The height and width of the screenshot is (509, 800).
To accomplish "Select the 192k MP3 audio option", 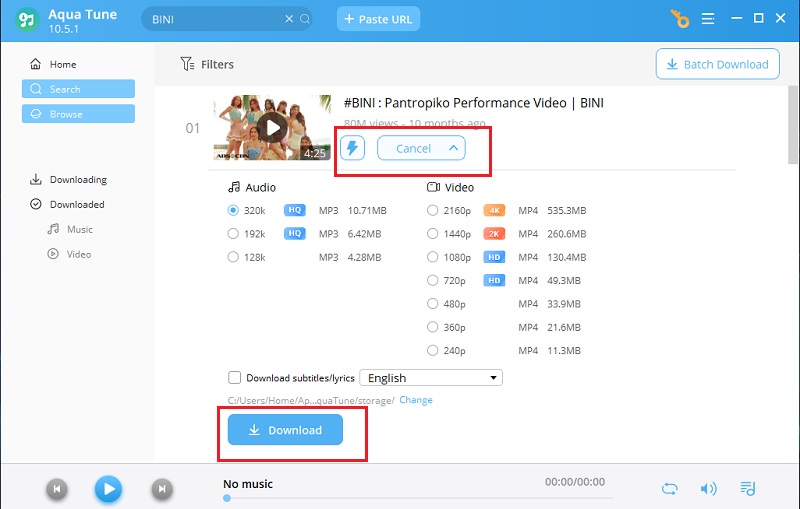I will tap(233, 234).
